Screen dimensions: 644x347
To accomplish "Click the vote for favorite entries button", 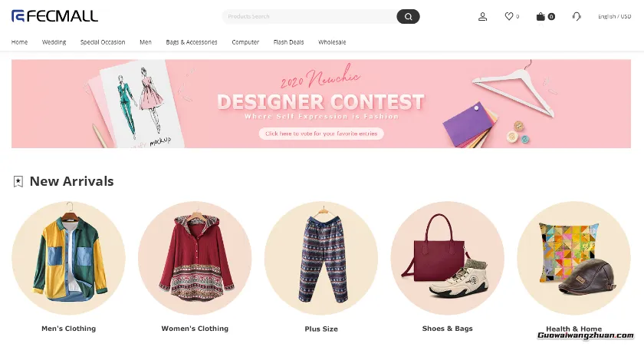I will pyautogui.click(x=321, y=134).
